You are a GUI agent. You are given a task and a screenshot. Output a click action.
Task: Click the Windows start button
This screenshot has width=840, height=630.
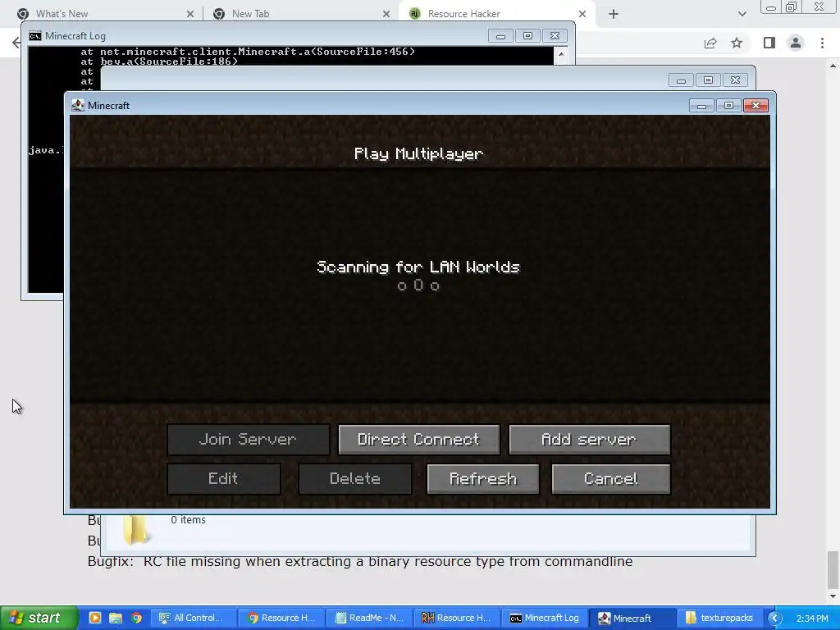tap(39, 618)
